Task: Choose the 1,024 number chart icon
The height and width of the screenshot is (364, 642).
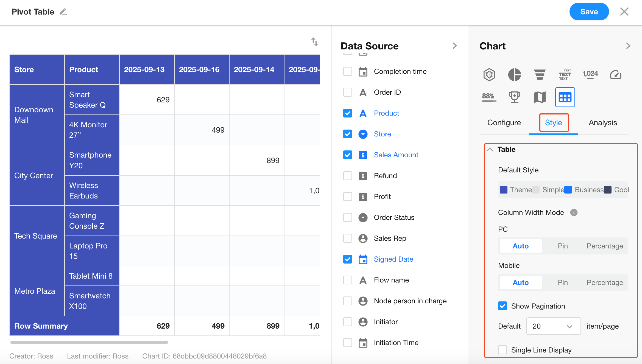Action: click(590, 74)
